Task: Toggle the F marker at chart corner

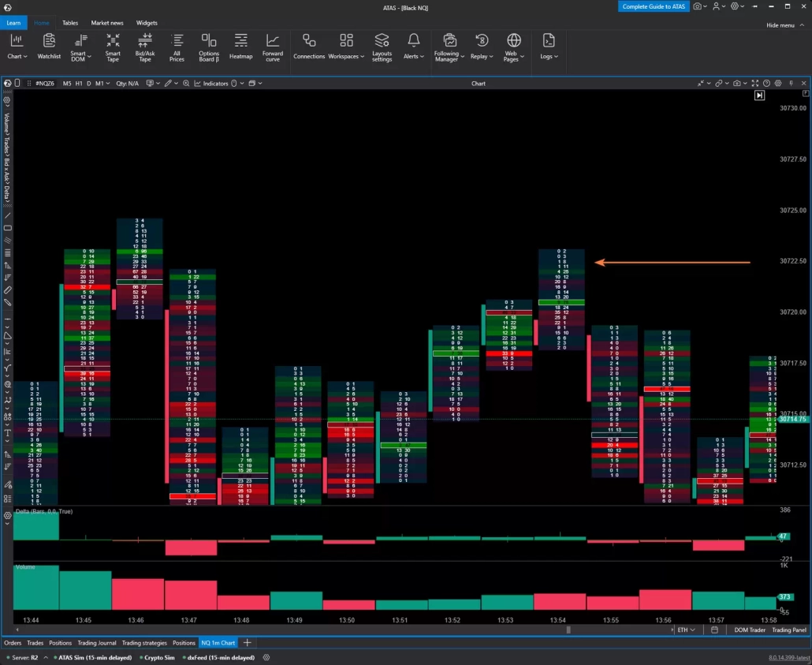Action: point(806,93)
